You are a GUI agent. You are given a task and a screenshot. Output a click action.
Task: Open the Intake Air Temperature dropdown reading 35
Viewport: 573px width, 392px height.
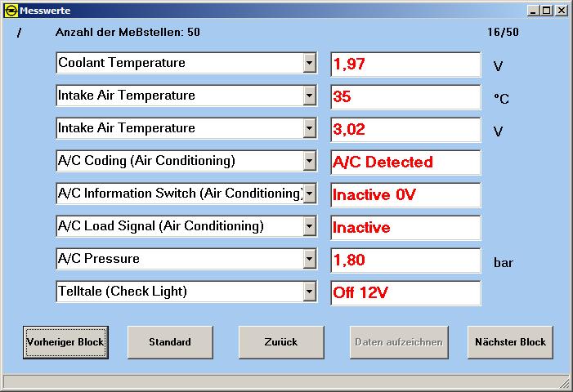(x=309, y=96)
